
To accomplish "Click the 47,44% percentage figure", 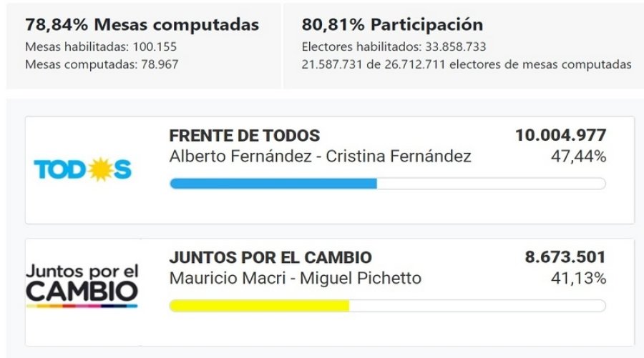I will pos(579,156).
